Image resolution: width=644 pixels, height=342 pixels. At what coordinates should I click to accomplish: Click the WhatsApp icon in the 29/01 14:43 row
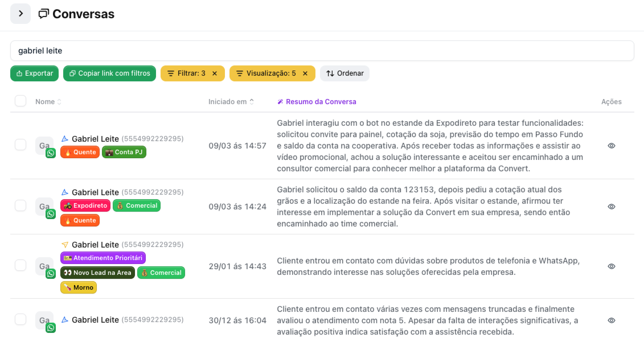click(x=51, y=274)
